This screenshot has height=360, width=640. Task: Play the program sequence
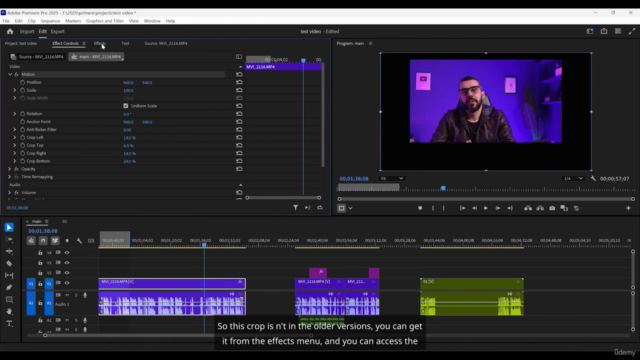[486, 208]
